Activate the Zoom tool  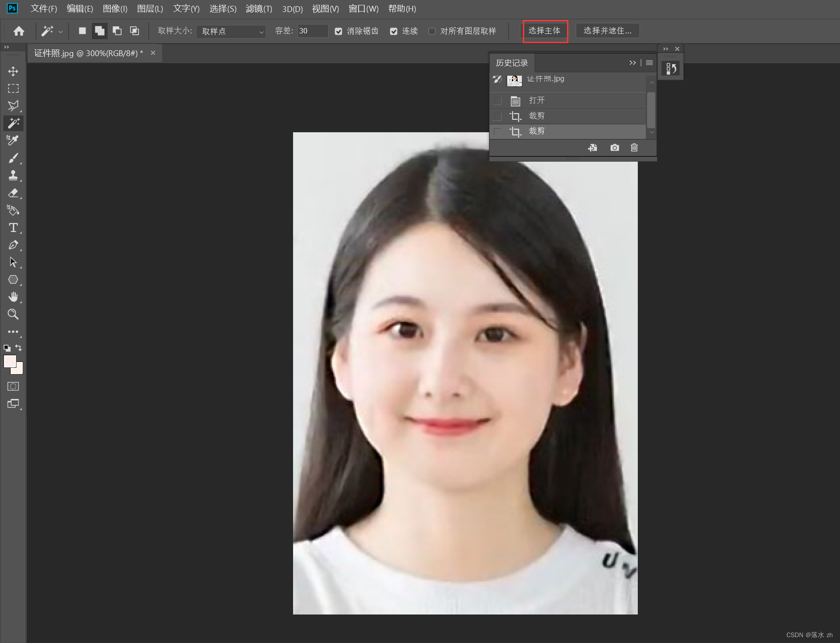(x=13, y=314)
